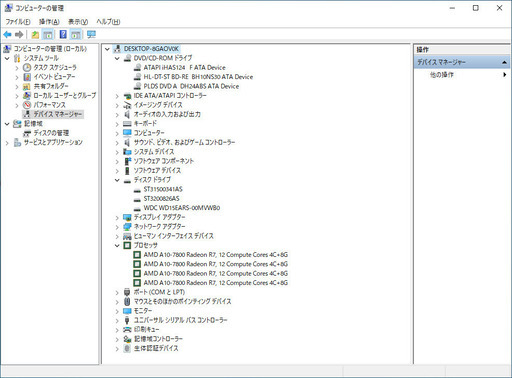Expand the システム デバイス node
Screen dimensions: 512x378
[x=117, y=152]
